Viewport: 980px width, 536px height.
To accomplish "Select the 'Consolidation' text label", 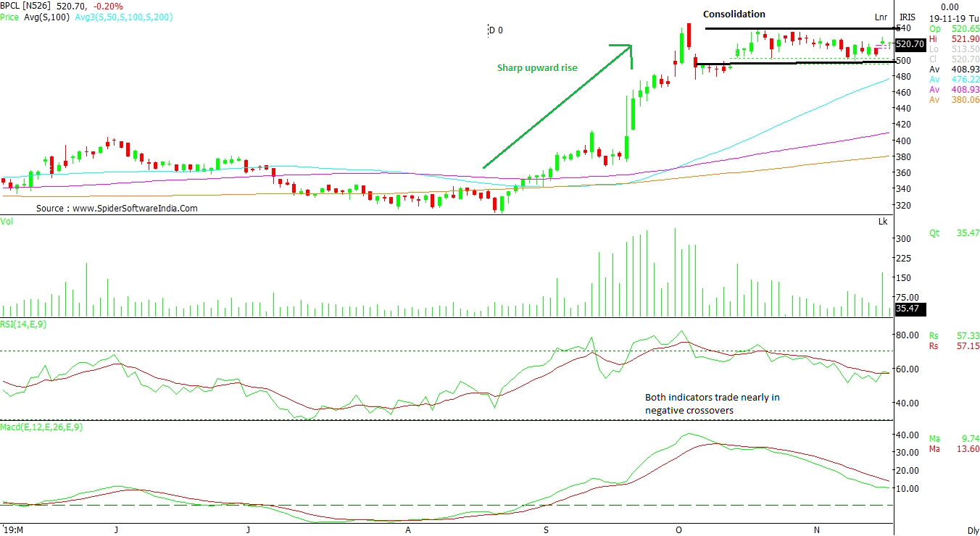I will 734,14.
